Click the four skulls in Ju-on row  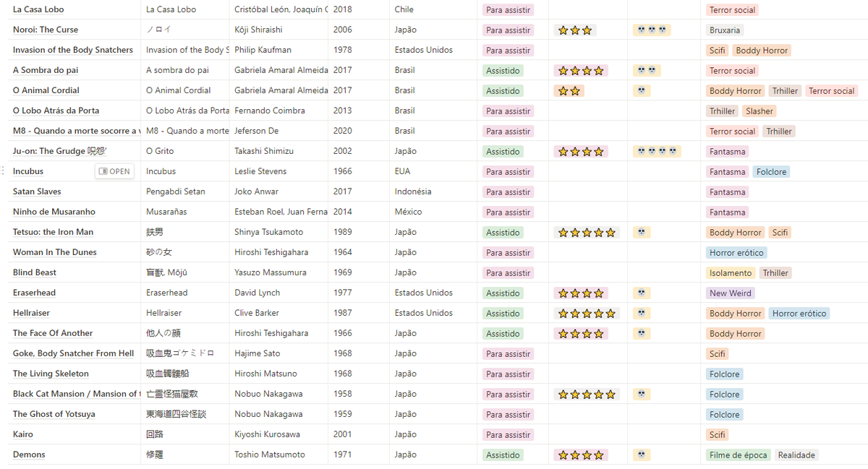tap(657, 152)
